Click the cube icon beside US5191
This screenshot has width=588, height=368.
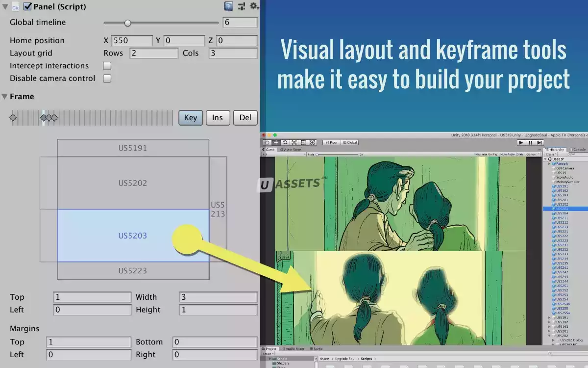click(x=554, y=186)
